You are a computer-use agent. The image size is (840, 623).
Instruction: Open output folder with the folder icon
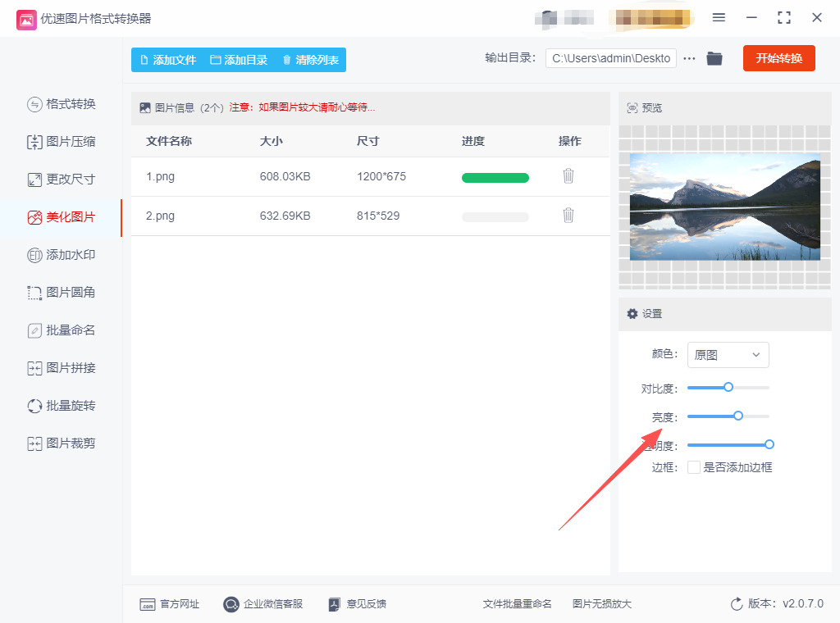point(714,58)
